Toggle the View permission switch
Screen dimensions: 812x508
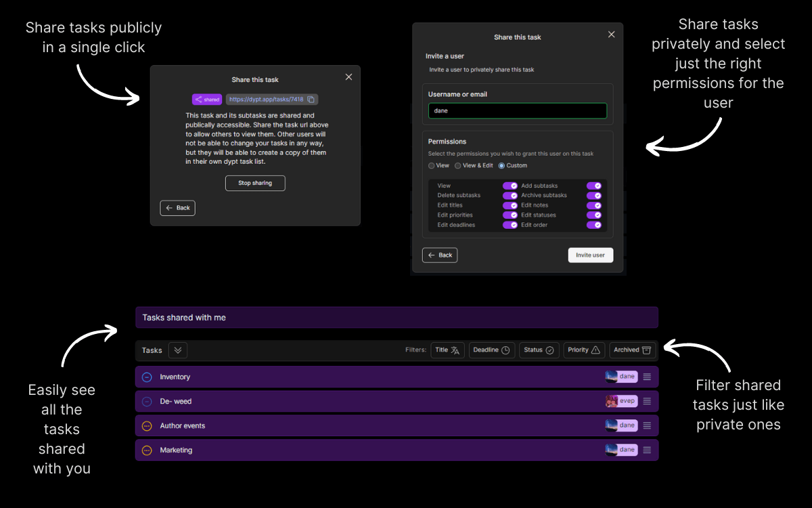510,186
